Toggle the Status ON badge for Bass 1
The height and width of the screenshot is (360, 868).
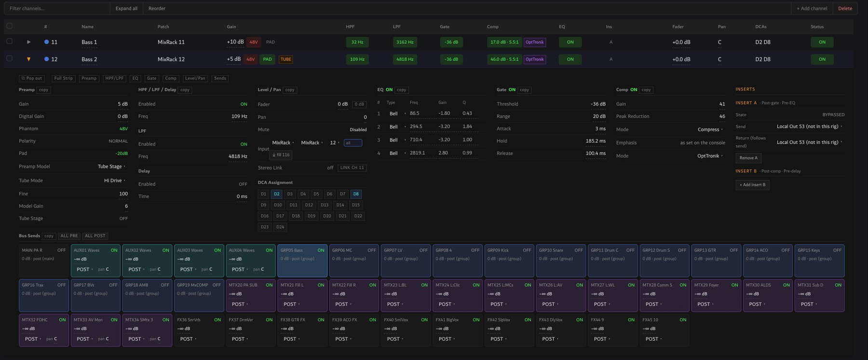[x=822, y=42]
